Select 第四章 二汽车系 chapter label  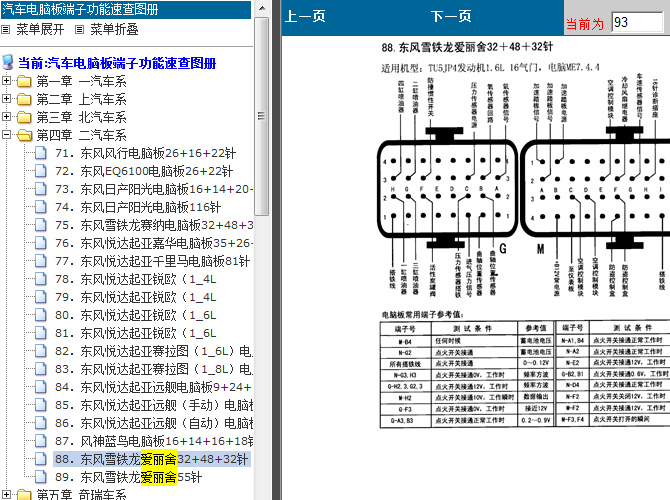81,135
